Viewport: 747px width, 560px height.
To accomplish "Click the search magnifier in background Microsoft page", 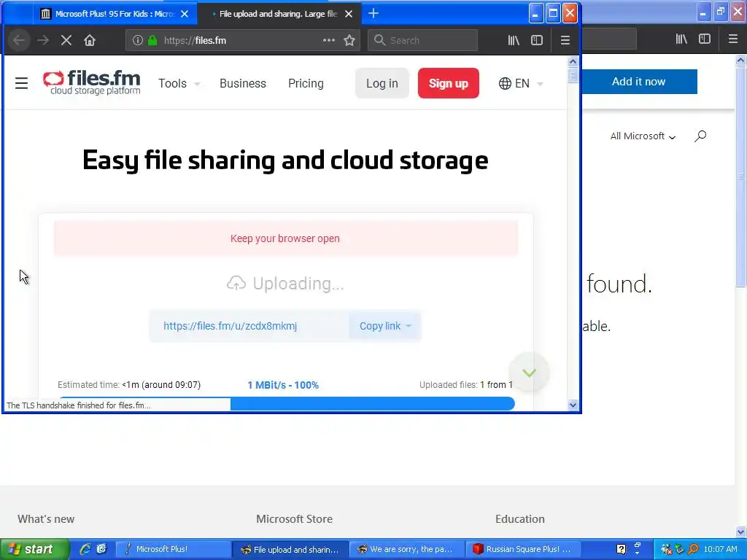I will (700, 136).
